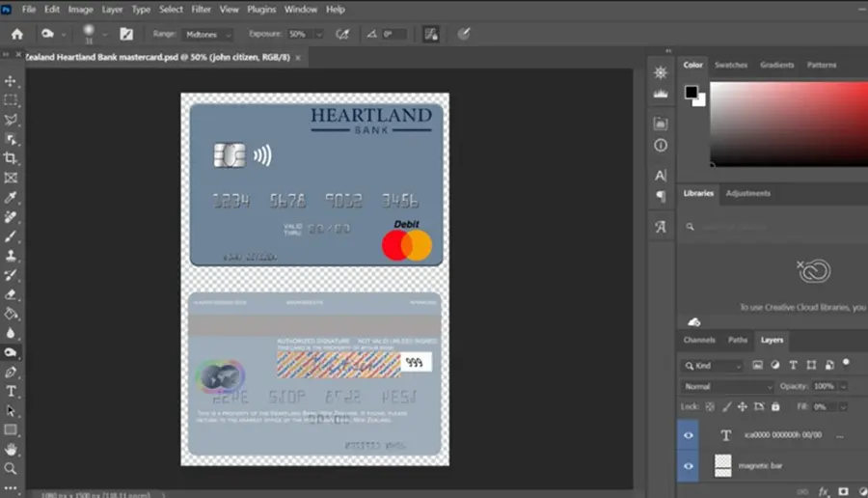The image size is (868, 498).
Task: Select the Move tool
Action: (x=11, y=81)
